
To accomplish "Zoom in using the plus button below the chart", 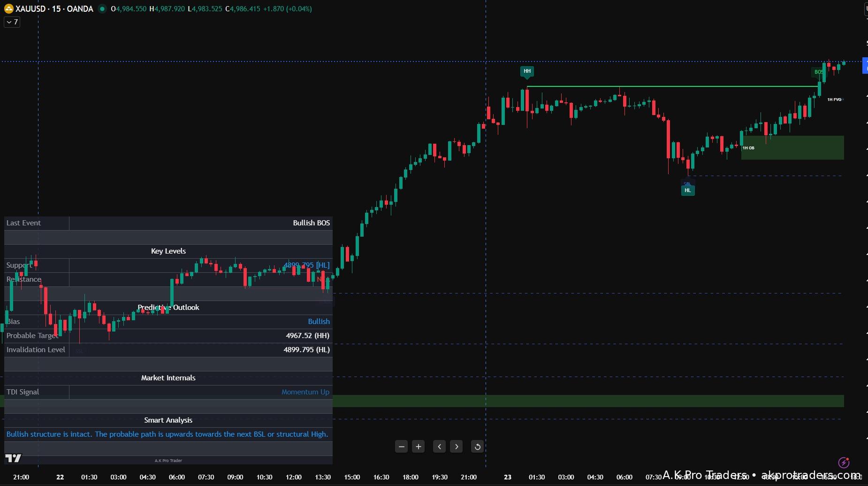I will tap(418, 447).
